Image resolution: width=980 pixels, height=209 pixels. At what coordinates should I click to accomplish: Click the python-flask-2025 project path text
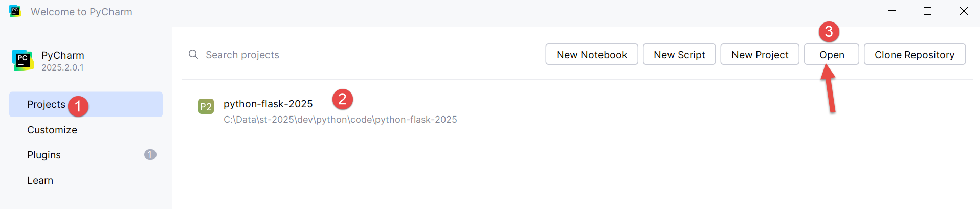(340, 120)
